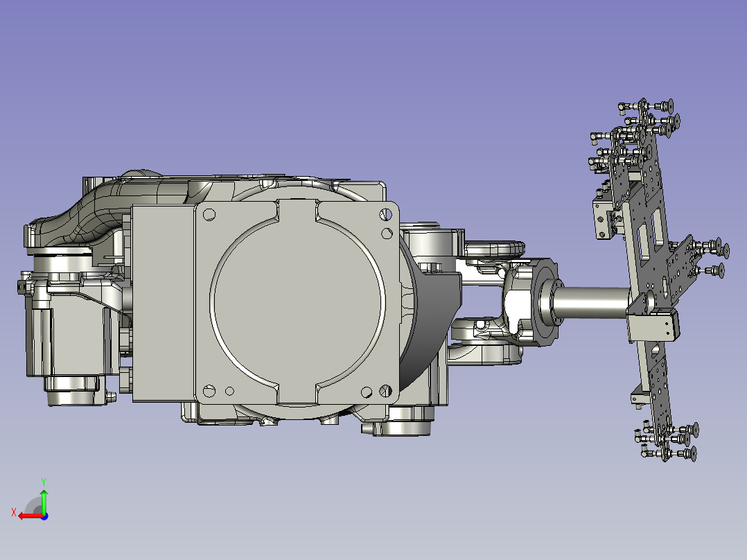The width and height of the screenshot is (747, 560).
Task: Select the round wrist flange disc before the shaft
Action: click(545, 302)
